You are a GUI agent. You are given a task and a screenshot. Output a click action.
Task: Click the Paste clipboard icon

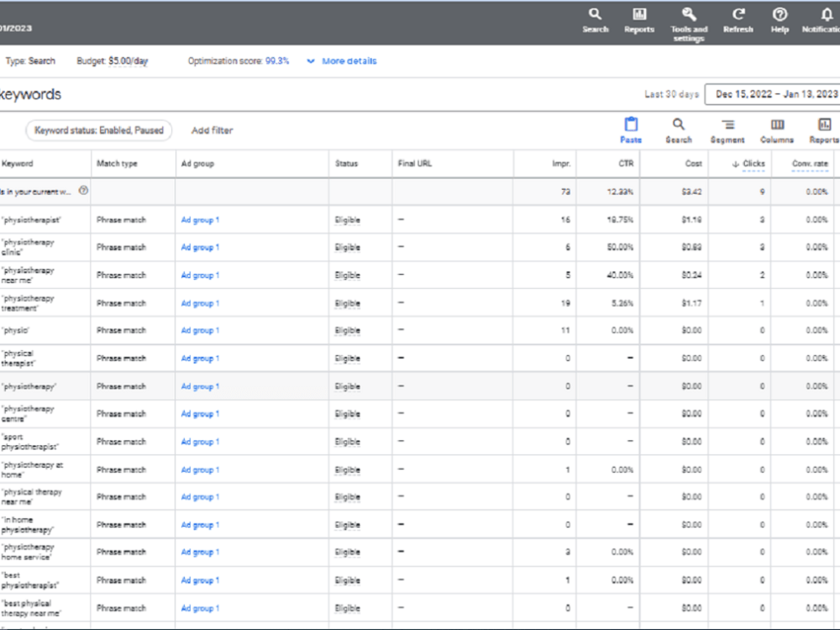631,125
